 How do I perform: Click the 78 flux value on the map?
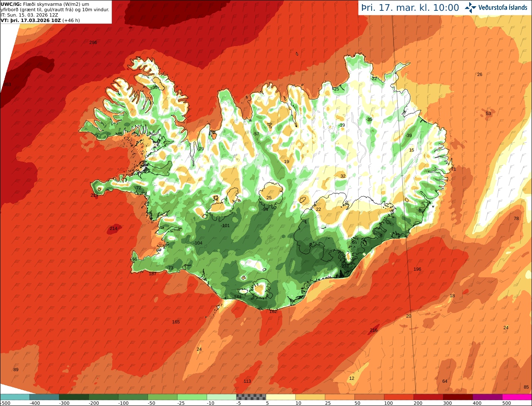click(x=516, y=218)
